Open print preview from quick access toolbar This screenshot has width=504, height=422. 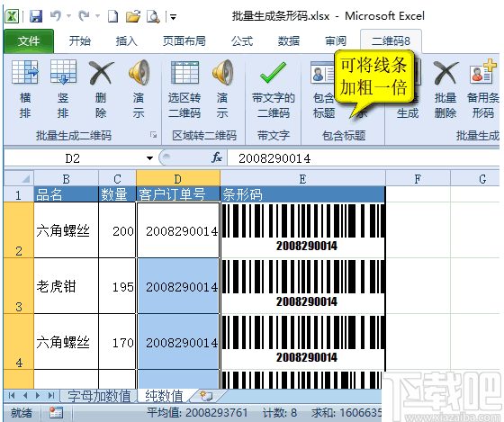[x=153, y=16]
